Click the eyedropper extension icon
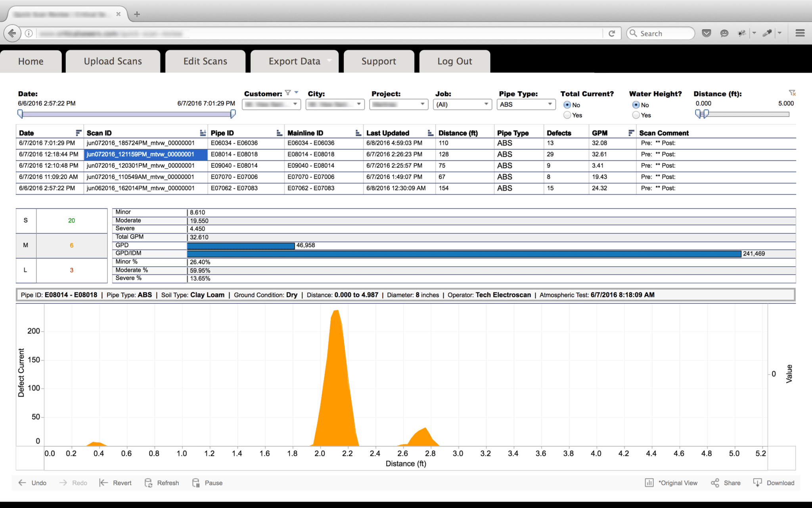 (x=767, y=33)
